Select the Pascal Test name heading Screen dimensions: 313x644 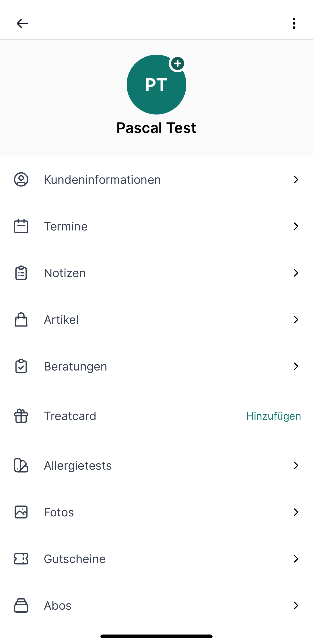pyautogui.click(x=156, y=128)
